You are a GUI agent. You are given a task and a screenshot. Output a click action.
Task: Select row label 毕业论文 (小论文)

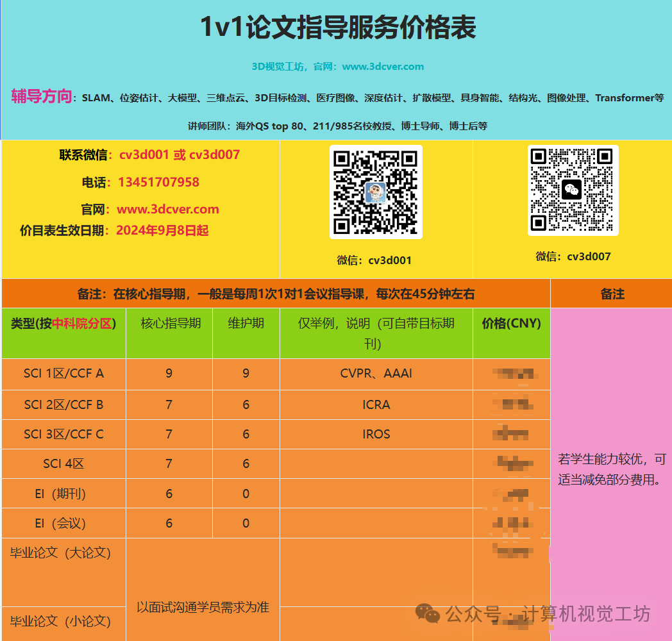coord(60,621)
